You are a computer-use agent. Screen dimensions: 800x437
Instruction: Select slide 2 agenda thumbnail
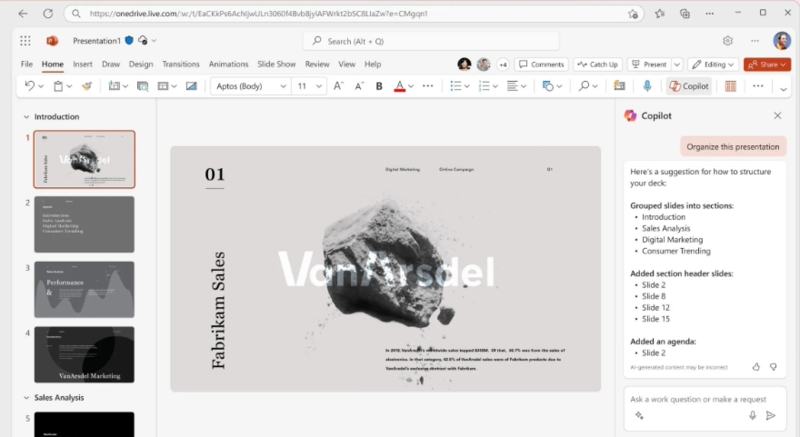pyautogui.click(x=84, y=224)
